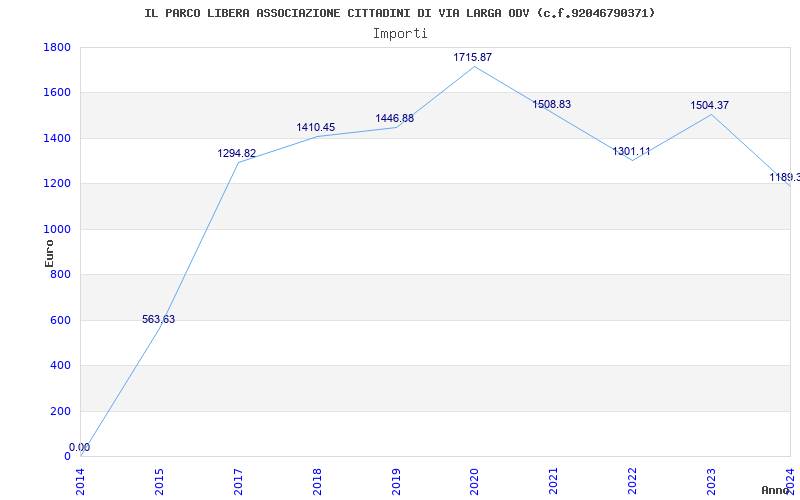Click the 1504.37 data label
The image size is (800, 500).
[709, 106]
